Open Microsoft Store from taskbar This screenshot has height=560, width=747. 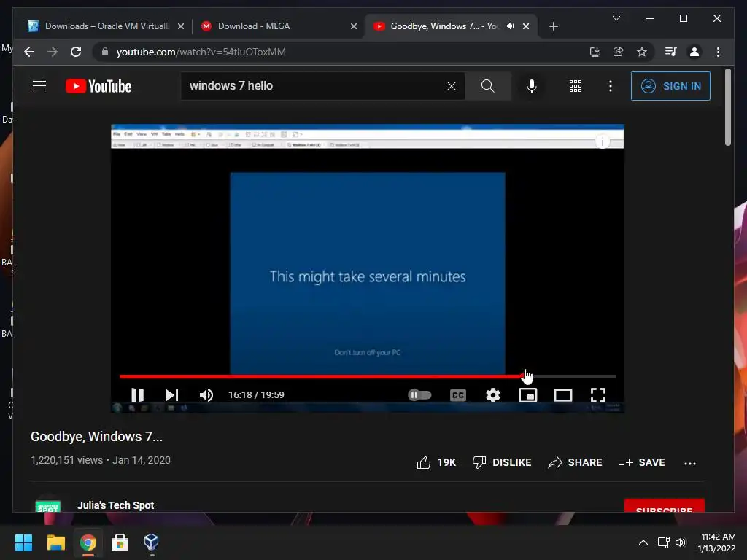pyautogui.click(x=120, y=542)
